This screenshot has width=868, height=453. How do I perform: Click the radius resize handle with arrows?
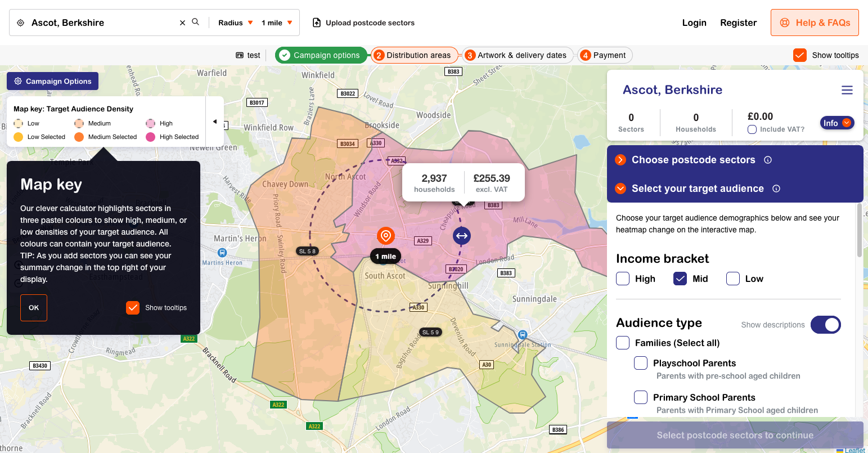(x=462, y=236)
